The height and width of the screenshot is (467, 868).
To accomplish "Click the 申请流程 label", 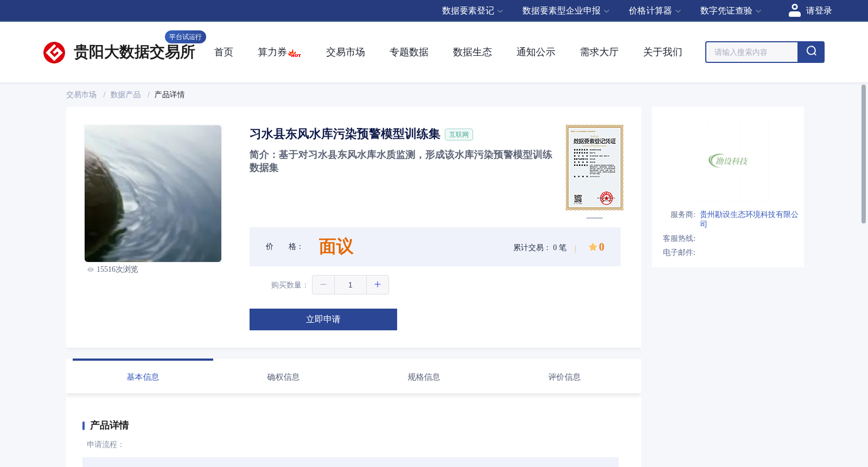I will (x=105, y=445).
